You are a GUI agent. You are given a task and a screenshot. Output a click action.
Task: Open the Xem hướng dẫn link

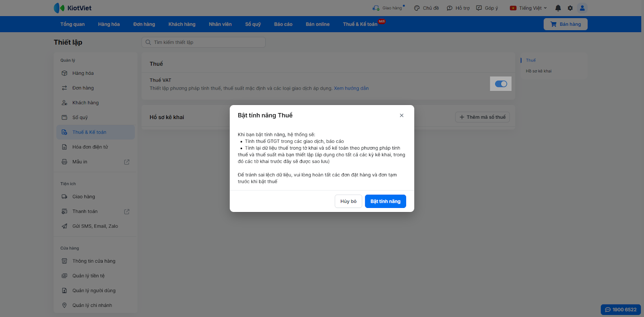coord(351,89)
